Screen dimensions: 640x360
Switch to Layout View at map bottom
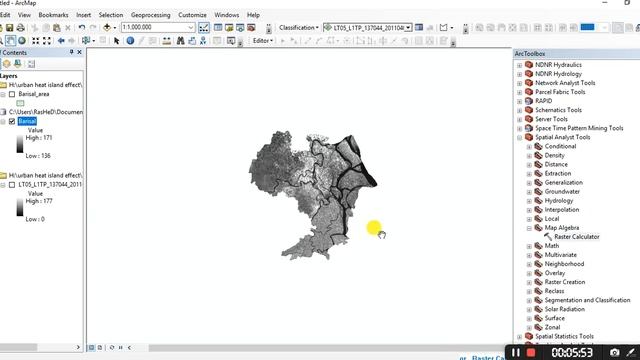pyautogui.click(x=100, y=348)
